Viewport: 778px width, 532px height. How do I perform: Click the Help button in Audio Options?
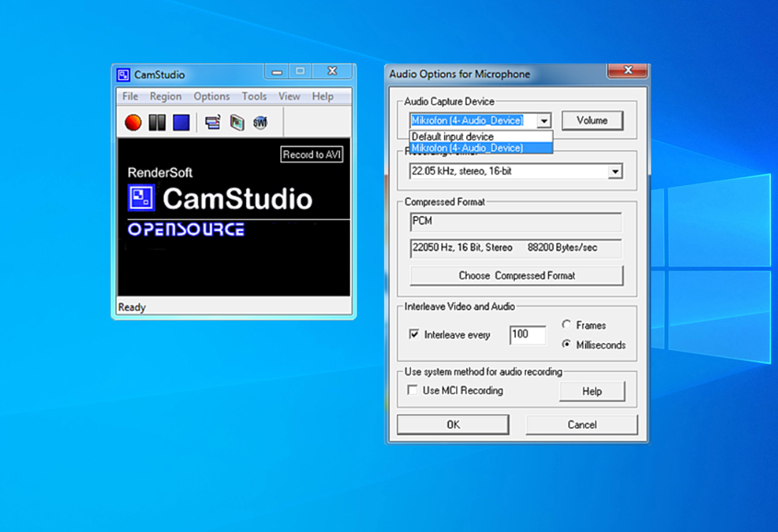tap(592, 391)
